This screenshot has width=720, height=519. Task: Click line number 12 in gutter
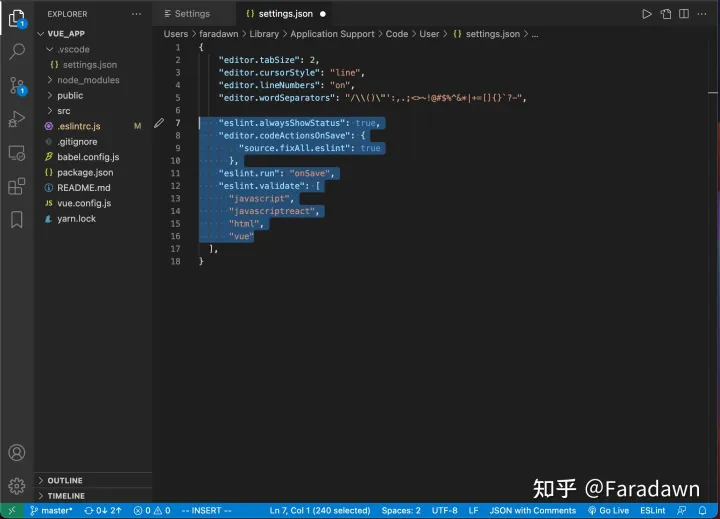175,186
